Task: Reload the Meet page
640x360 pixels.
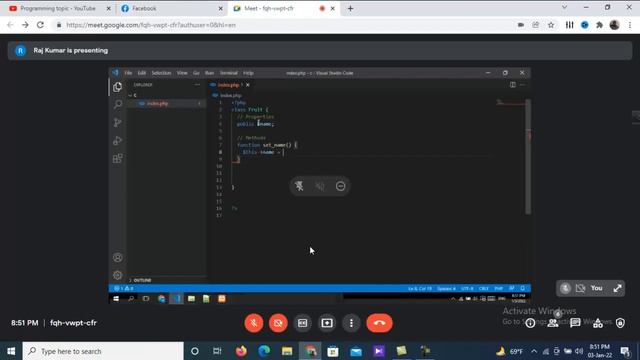Action: (40, 25)
